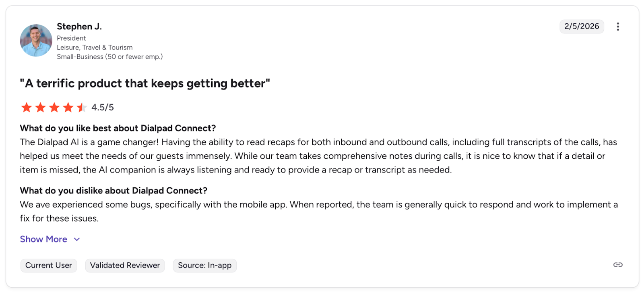Screen dimensions: 644x293
Task: Click the chevron beside Show More
Action: [77, 239]
